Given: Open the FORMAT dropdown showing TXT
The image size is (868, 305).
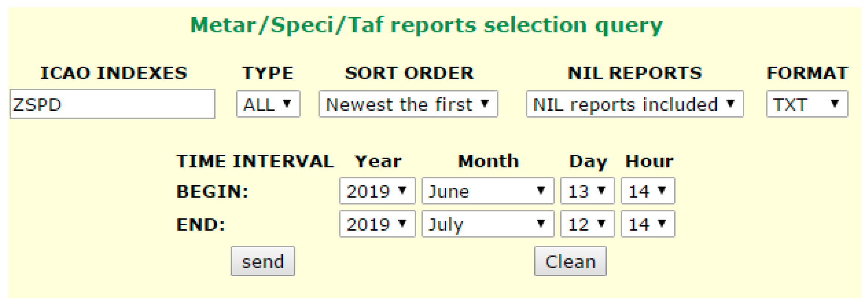Looking at the screenshot, I should tap(807, 104).
